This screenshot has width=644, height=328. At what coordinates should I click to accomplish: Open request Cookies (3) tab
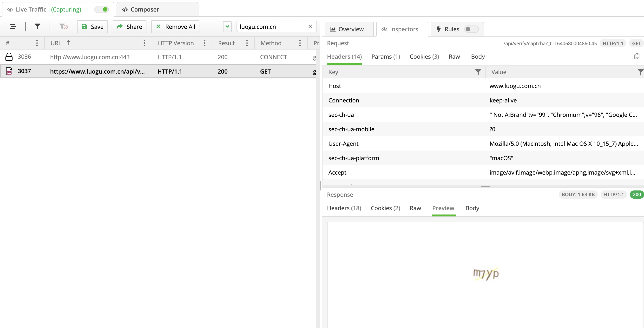click(x=424, y=57)
